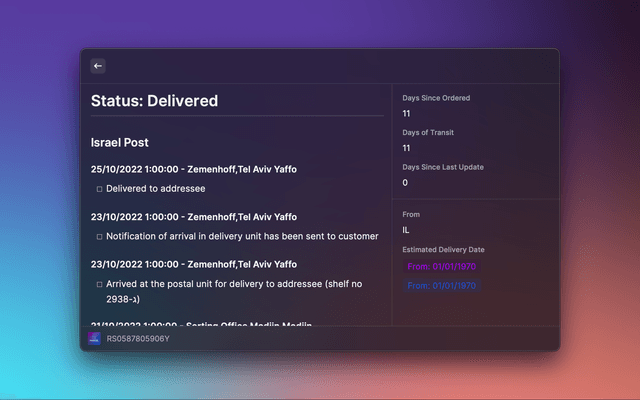640x400 pixels.
Task: Click the 'IL' origin country value
Action: pos(406,230)
